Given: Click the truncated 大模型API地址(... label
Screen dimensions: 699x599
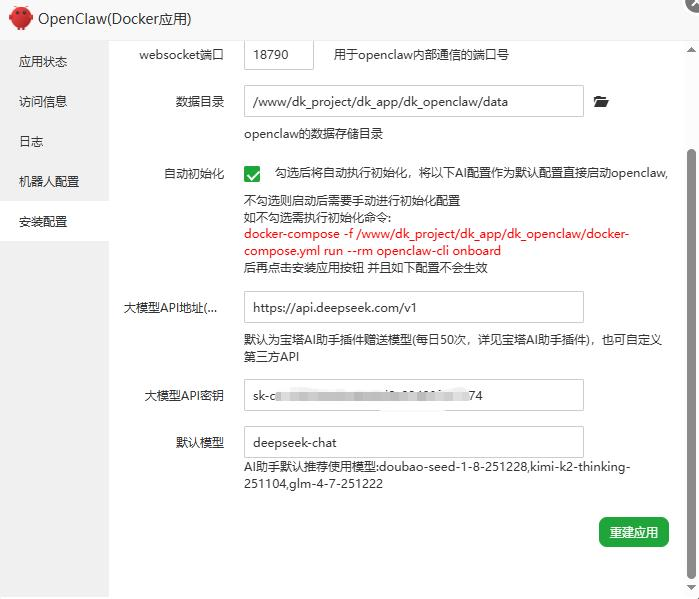Looking at the screenshot, I should pyautogui.click(x=170, y=308).
